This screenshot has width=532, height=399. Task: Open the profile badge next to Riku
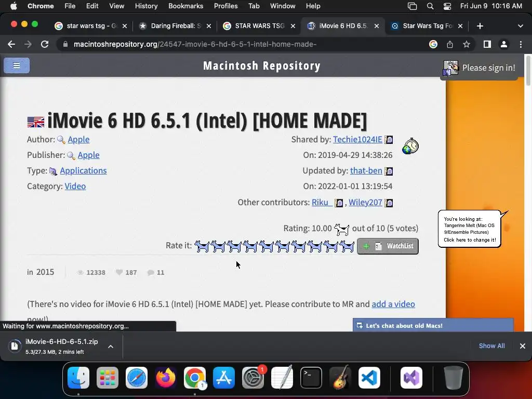click(x=339, y=203)
